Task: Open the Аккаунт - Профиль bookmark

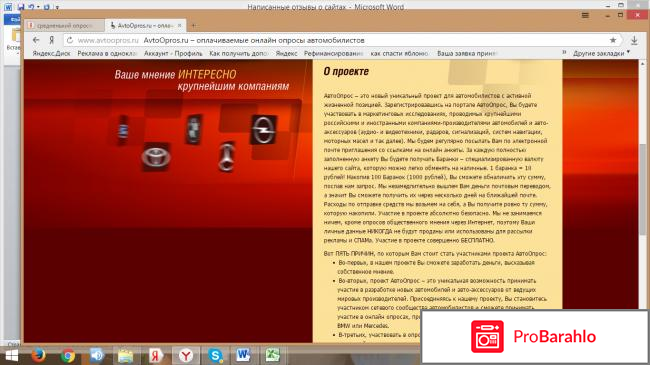Action: point(173,54)
